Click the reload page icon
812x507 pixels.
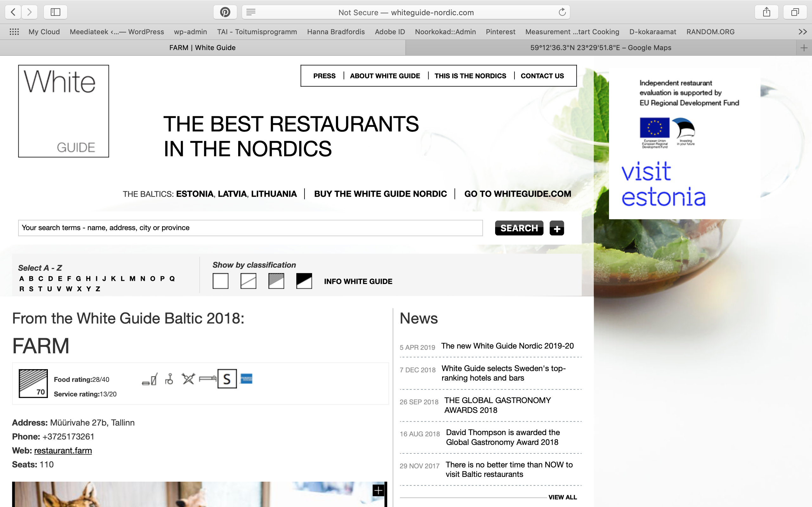coord(562,12)
